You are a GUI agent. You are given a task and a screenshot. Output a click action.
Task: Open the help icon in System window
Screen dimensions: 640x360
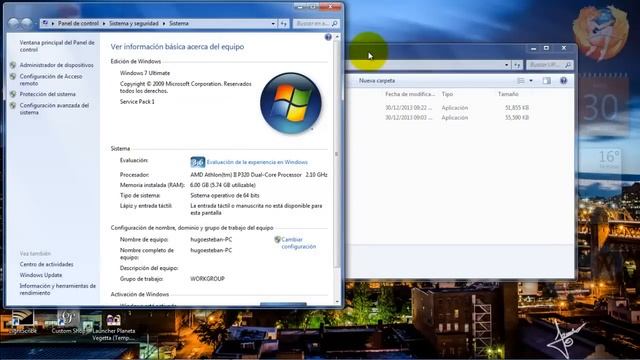tap(328, 37)
